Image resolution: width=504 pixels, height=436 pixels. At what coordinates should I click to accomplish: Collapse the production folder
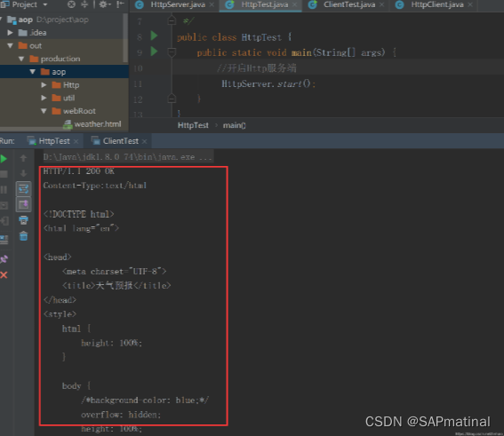21,59
